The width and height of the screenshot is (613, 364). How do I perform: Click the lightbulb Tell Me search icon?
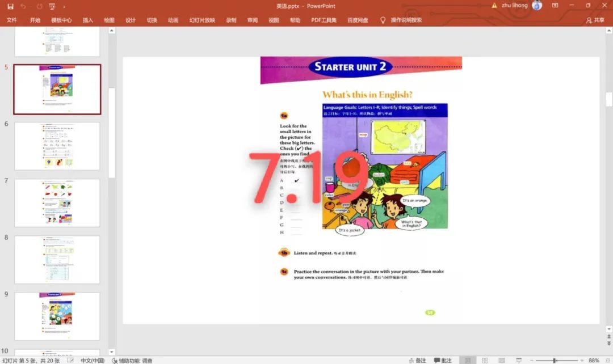click(x=383, y=20)
